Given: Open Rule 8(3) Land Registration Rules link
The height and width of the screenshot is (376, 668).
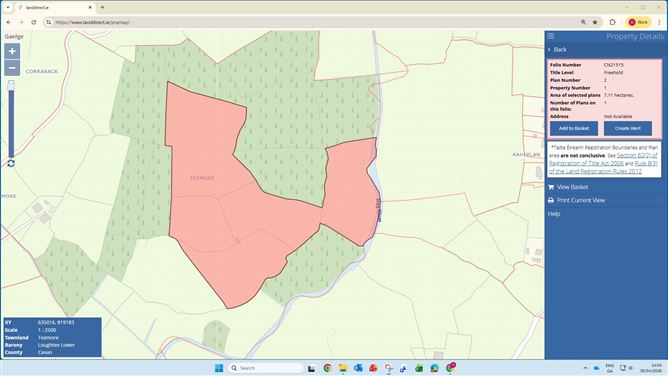Looking at the screenshot, I should [x=603, y=167].
